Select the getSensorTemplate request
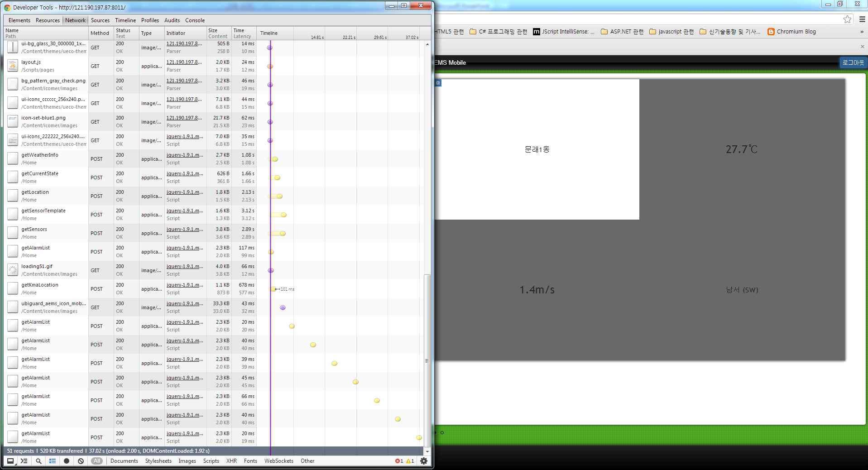This screenshot has height=470, width=868. (214, 215)
